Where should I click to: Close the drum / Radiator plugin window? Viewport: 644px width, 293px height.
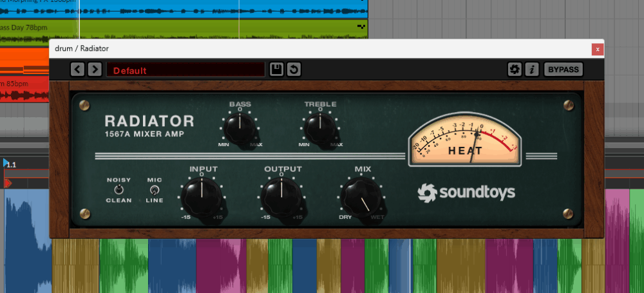pos(597,50)
